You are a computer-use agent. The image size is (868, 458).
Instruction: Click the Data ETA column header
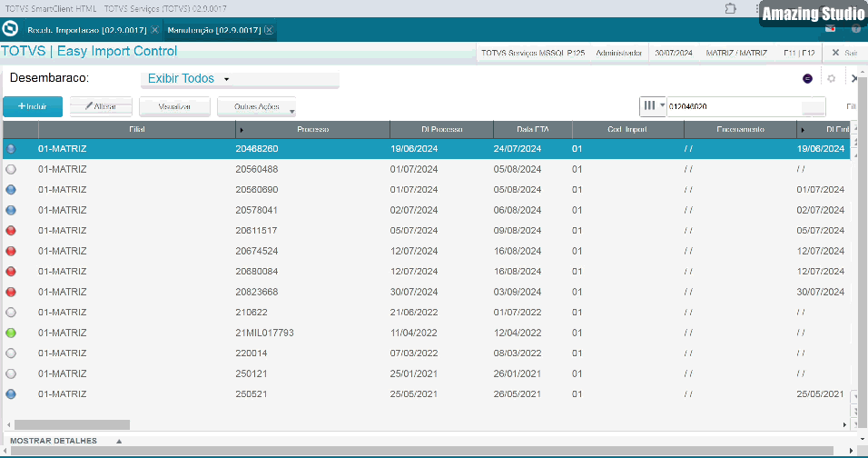(x=533, y=130)
